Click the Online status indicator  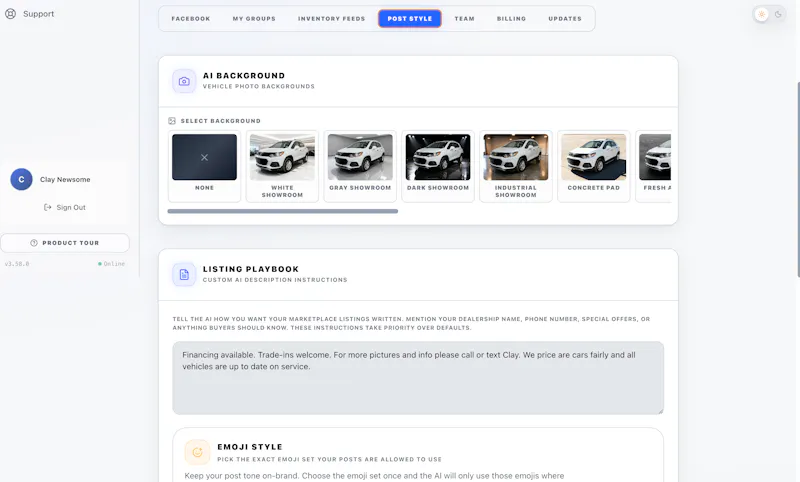click(111, 264)
